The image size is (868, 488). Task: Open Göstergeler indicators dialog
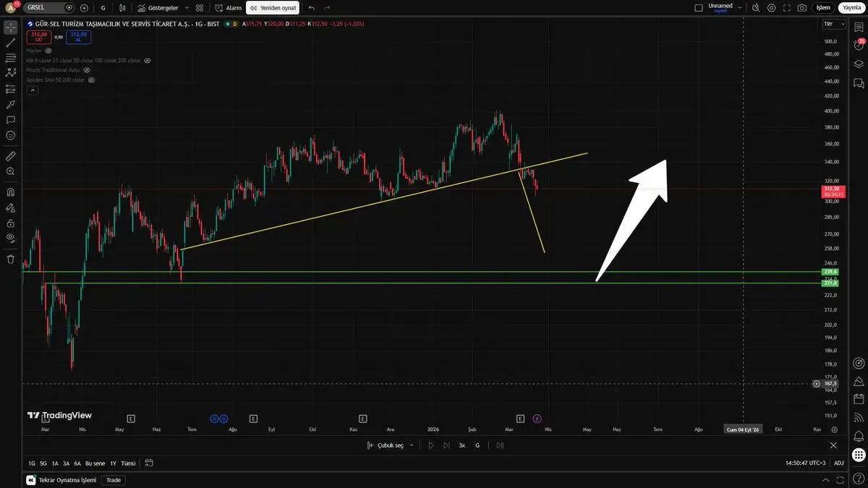coord(158,7)
